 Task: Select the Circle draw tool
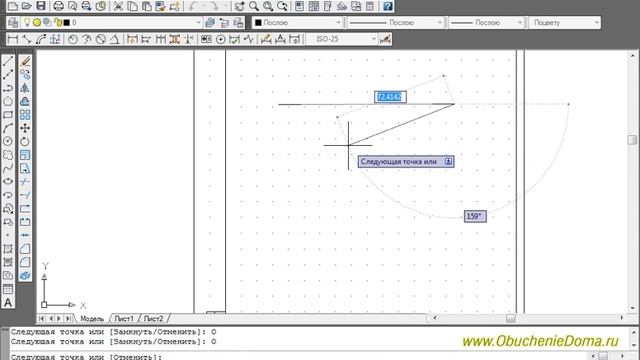click(8, 141)
